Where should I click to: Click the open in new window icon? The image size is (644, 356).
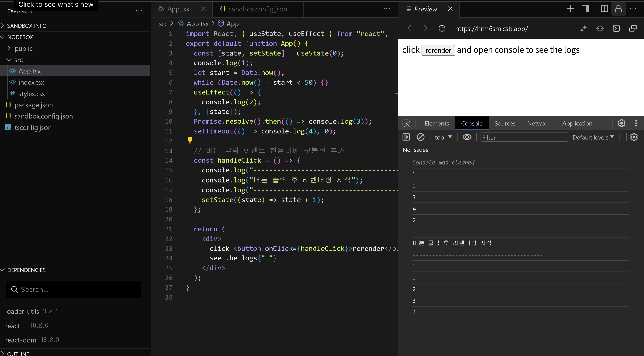633,28
